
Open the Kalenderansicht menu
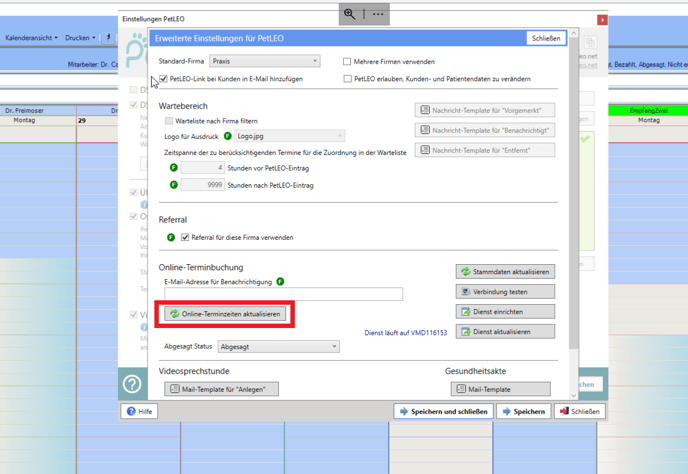tap(31, 38)
